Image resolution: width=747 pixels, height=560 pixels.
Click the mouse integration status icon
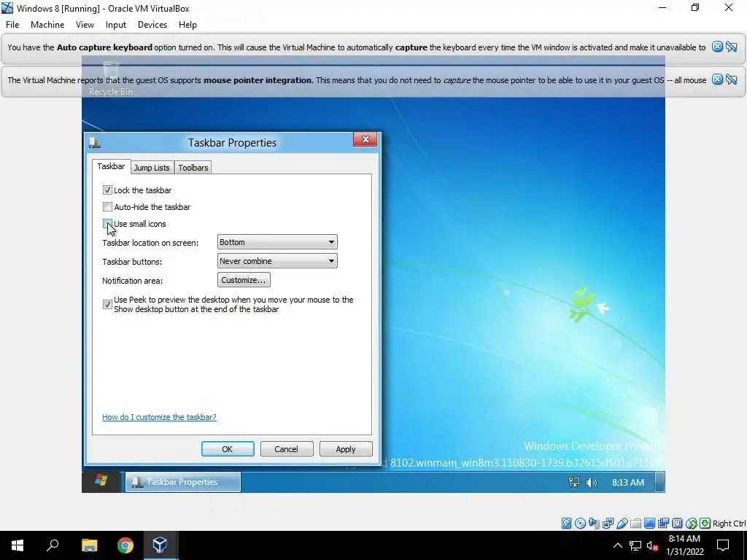click(x=692, y=524)
